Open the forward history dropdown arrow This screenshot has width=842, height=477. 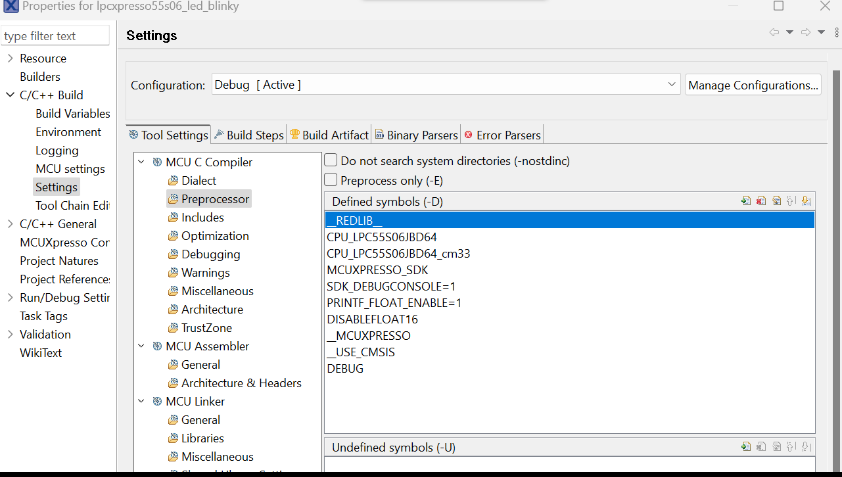click(x=821, y=32)
